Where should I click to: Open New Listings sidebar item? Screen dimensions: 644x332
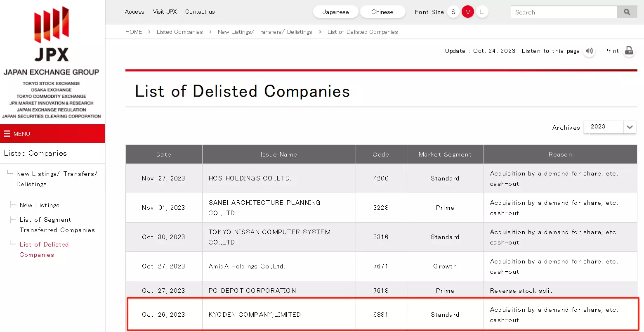point(40,205)
